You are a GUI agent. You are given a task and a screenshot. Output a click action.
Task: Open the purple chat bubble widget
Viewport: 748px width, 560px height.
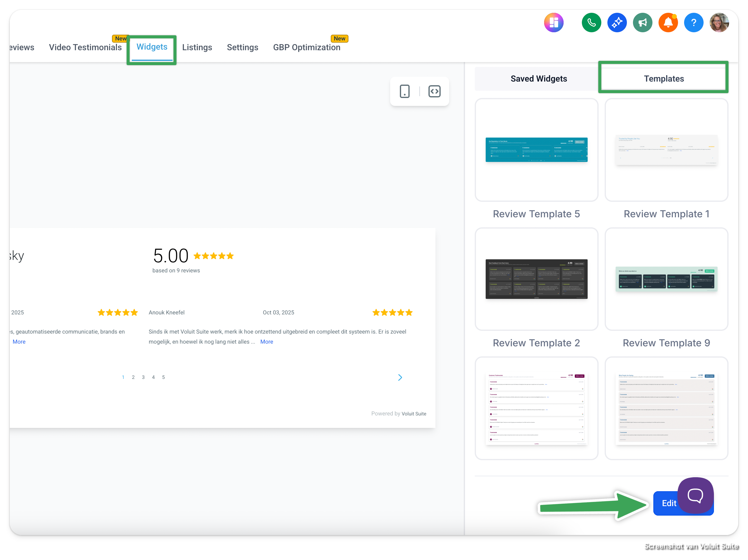click(695, 495)
